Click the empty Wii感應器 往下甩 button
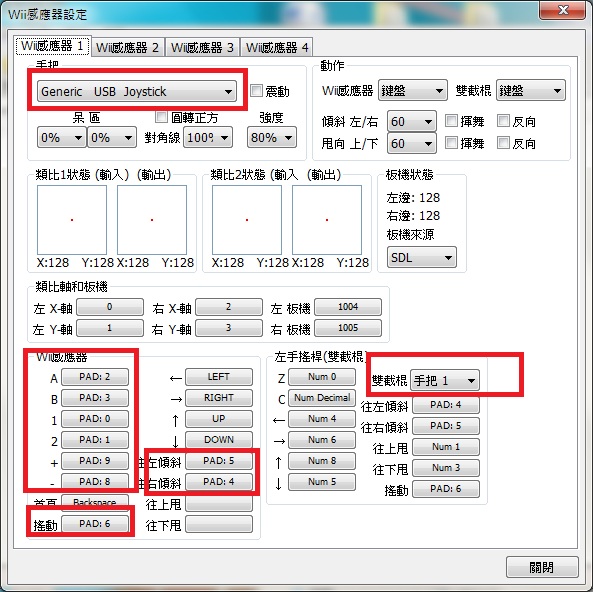This screenshot has width=593, height=592. point(219,525)
